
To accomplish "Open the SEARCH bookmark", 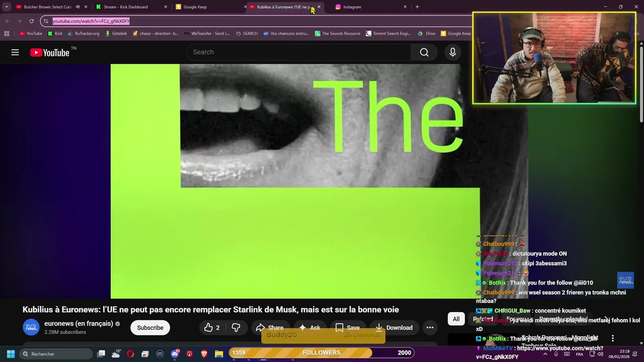I will (x=247, y=34).
